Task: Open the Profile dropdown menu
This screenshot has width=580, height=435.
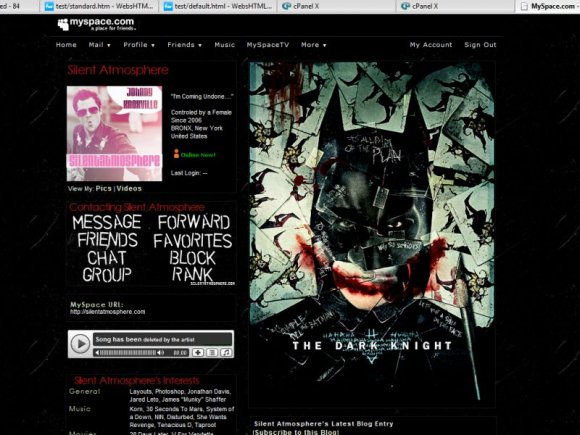Action: coord(139,45)
